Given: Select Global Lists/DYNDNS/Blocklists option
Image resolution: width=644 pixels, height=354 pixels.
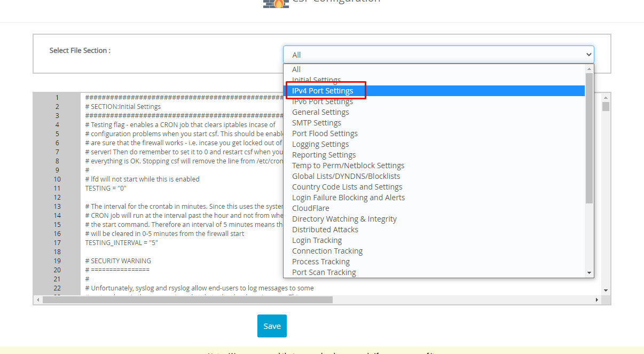Looking at the screenshot, I should click(346, 176).
